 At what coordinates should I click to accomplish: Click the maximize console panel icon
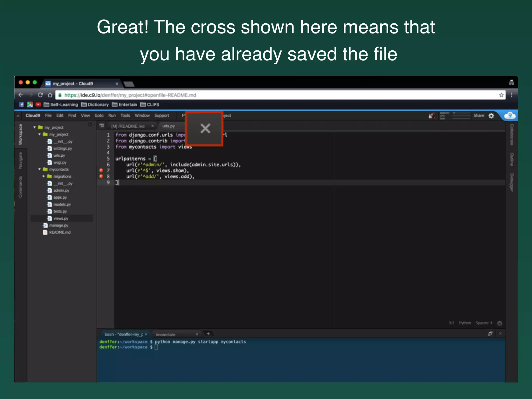(490, 334)
